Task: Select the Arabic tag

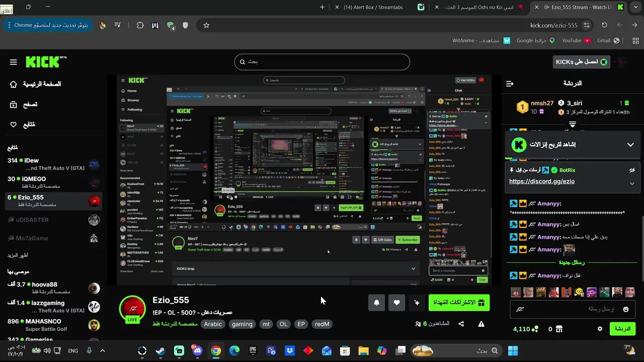Action: tap(213, 324)
